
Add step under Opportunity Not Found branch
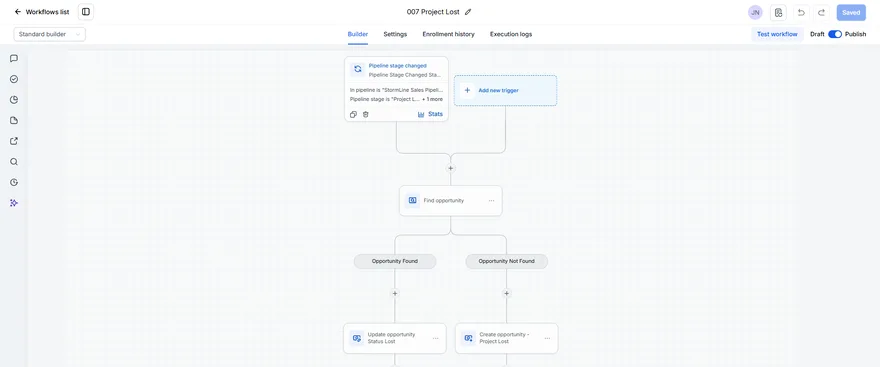point(506,293)
